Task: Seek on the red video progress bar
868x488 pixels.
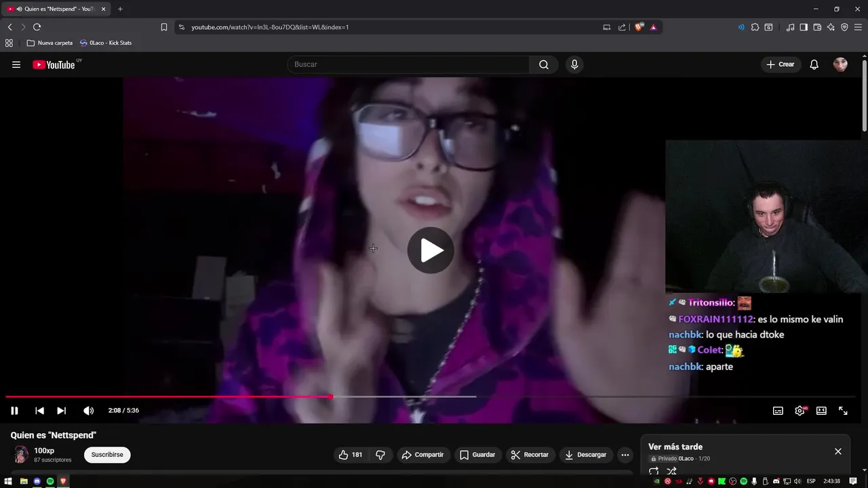Action: tap(168, 396)
